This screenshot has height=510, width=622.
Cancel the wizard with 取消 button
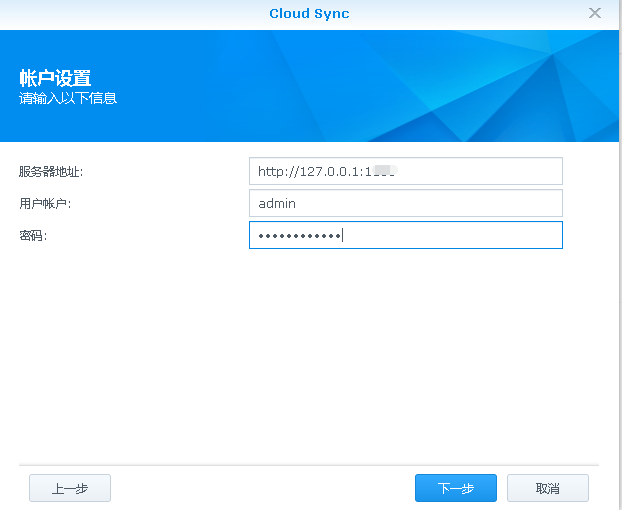[548, 488]
